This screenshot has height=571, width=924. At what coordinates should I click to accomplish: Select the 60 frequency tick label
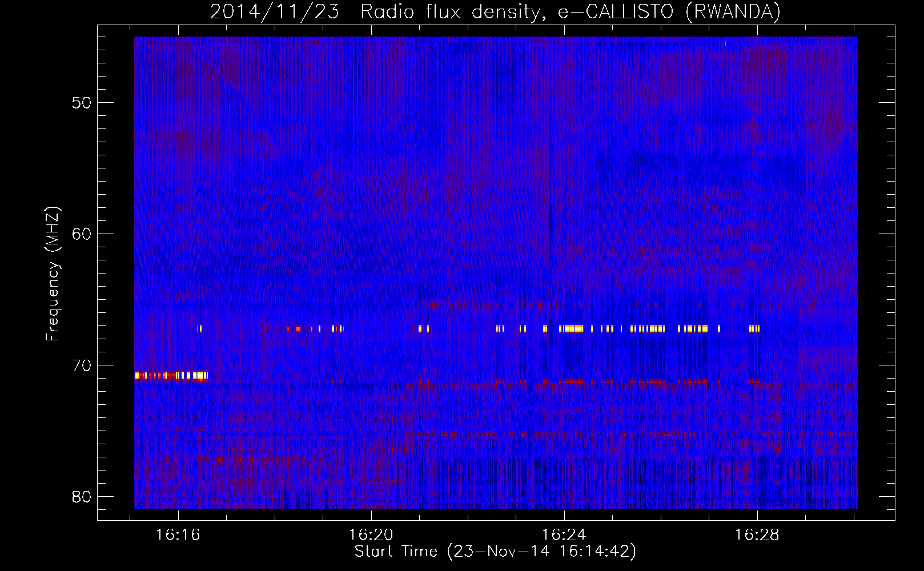82,234
